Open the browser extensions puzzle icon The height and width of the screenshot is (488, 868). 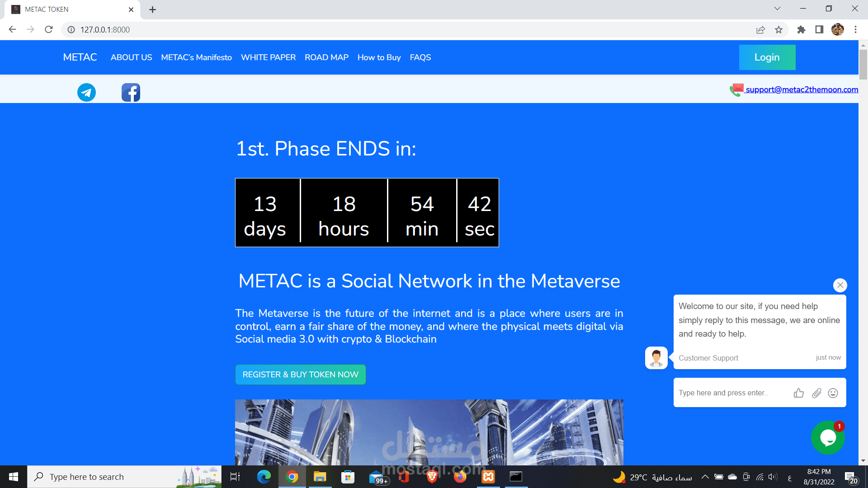pos(801,29)
